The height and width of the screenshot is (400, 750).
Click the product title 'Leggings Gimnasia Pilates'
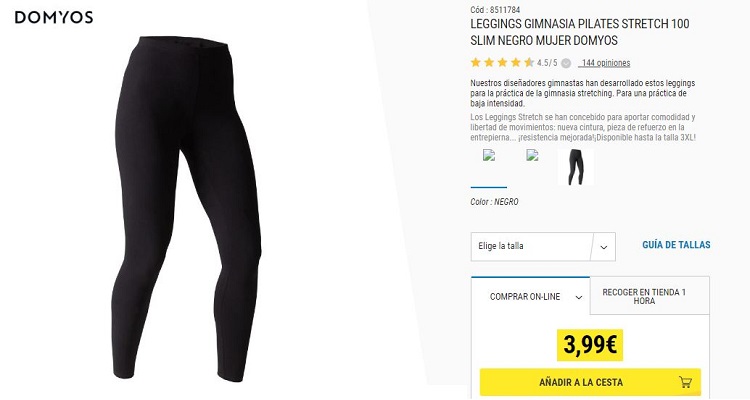tap(580, 32)
